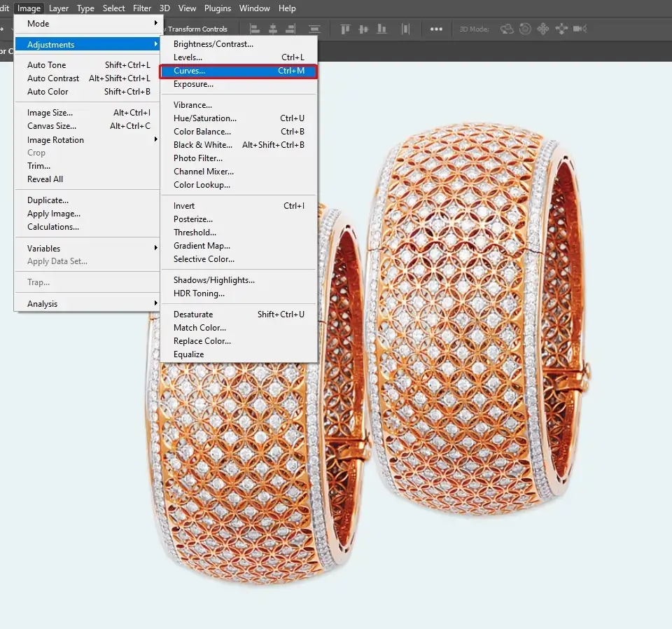Click Auto Tone in the Image menu
Viewport: 672px width, 629px height.
[x=47, y=65]
